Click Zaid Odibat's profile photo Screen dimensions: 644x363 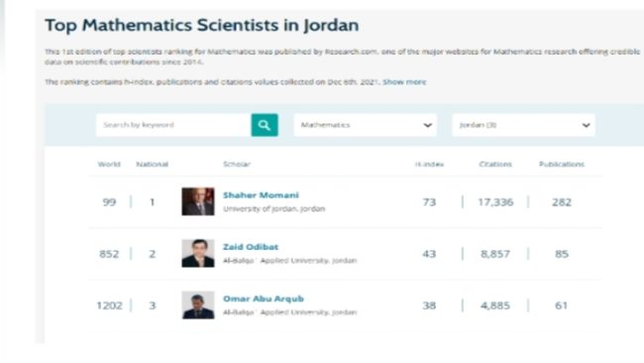click(x=198, y=253)
